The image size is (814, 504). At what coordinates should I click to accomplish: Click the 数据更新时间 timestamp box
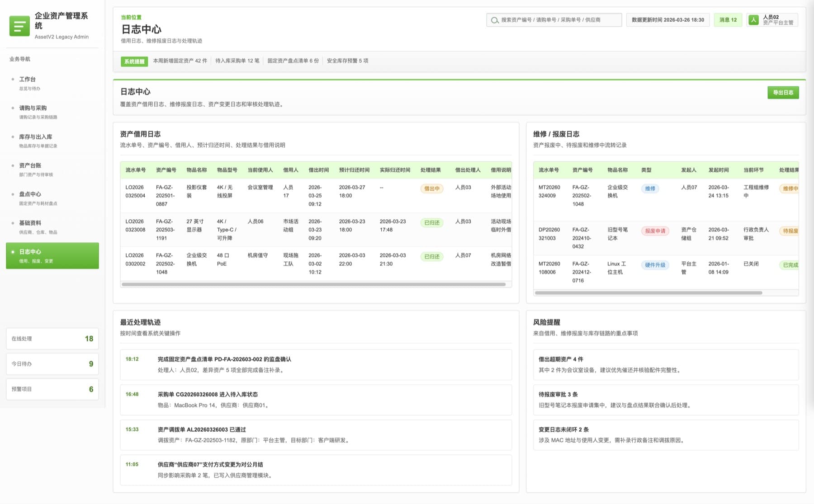point(668,20)
